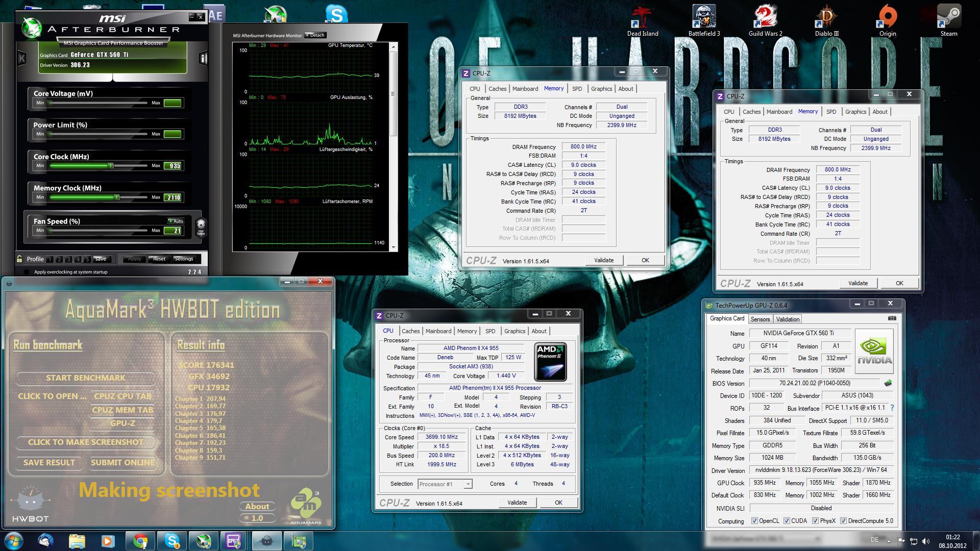Click the AMD Phenom II logo in CPU-Z
980x551 pixels.
click(x=550, y=362)
